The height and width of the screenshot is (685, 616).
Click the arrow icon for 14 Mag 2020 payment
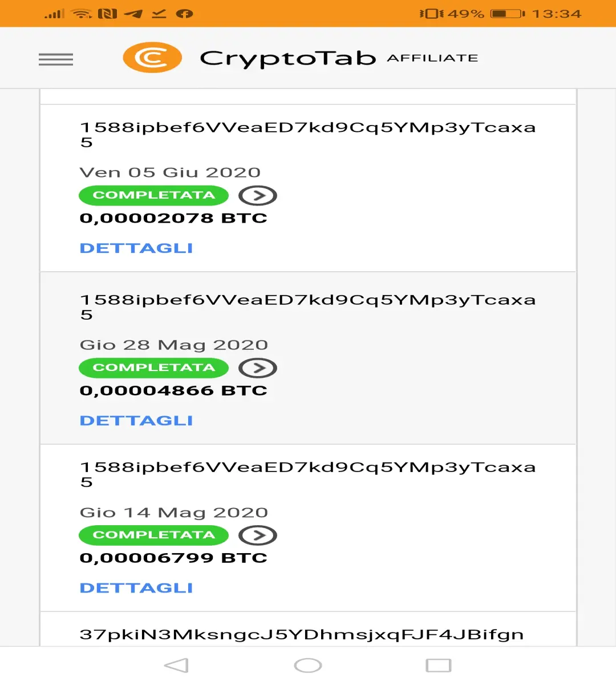[x=258, y=535]
